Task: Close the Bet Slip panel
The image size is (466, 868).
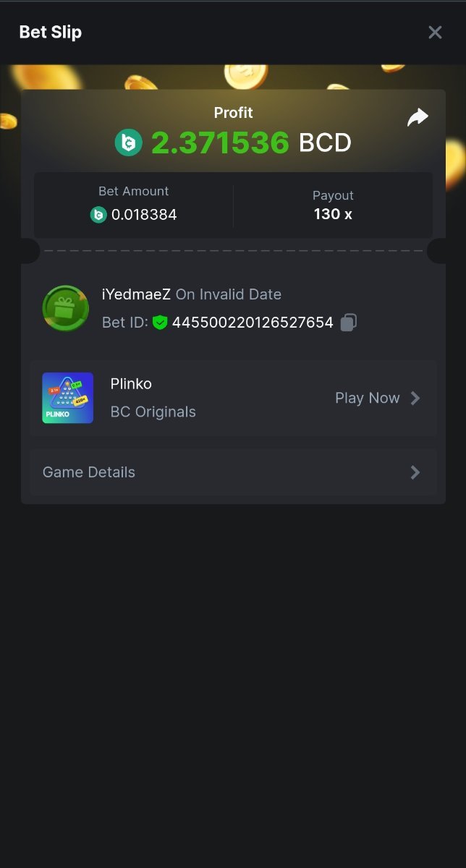Action: point(435,33)
